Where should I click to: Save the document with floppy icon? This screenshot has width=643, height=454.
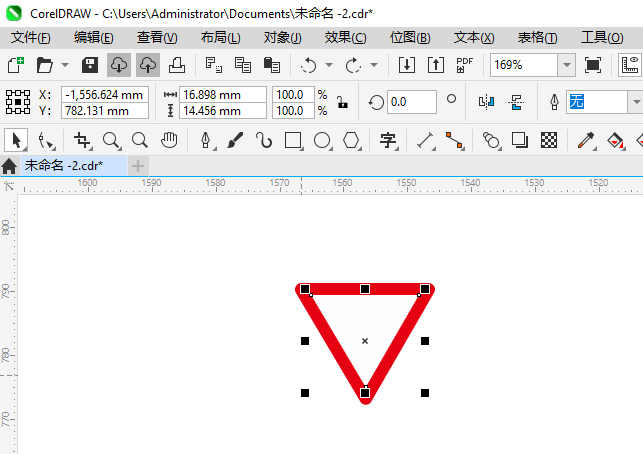tap(90, 65)
